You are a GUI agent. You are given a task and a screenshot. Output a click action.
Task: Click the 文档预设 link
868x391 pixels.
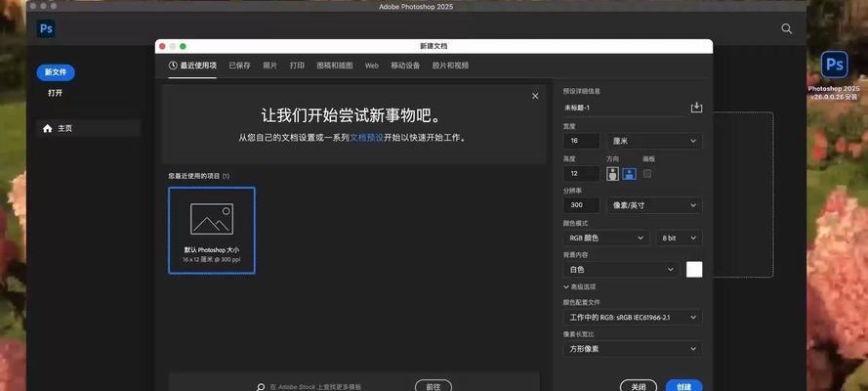click(366, 138)
